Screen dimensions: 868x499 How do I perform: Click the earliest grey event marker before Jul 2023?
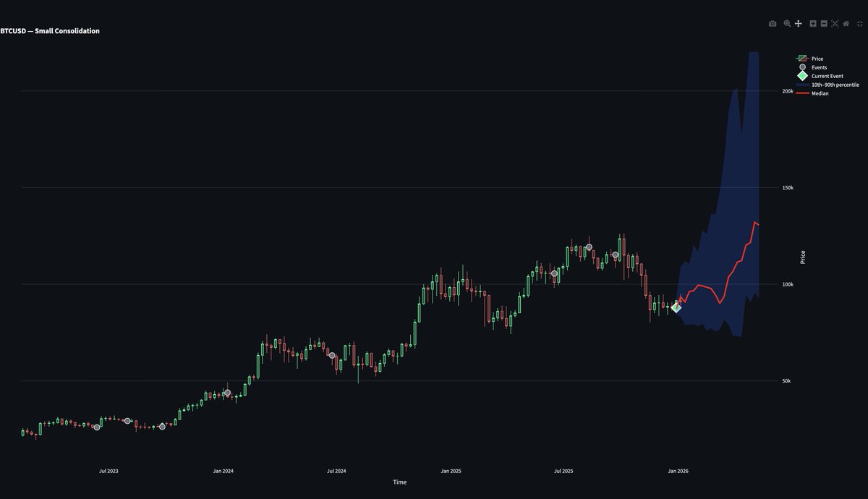(97, 427)
